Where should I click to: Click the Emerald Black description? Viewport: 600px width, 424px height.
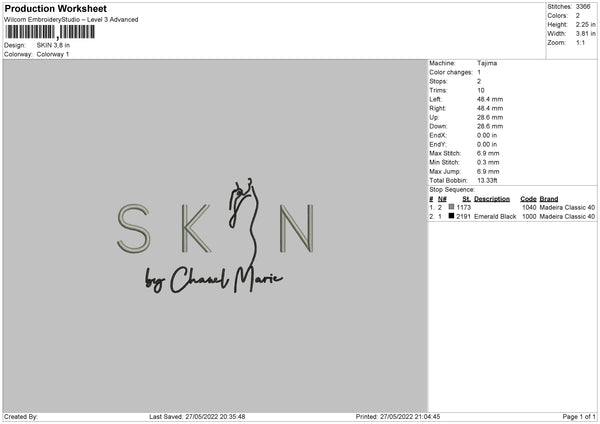(x=495, y=217)
